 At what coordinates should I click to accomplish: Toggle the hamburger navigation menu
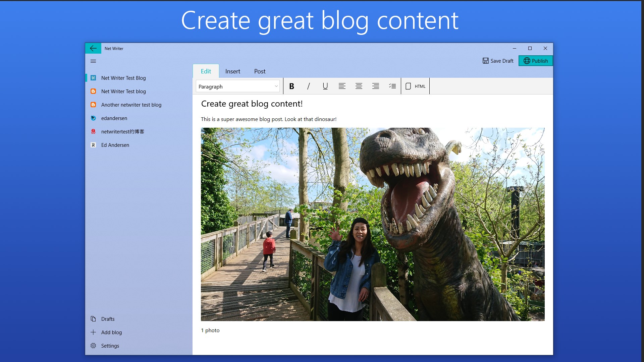[x=93, y=61]
